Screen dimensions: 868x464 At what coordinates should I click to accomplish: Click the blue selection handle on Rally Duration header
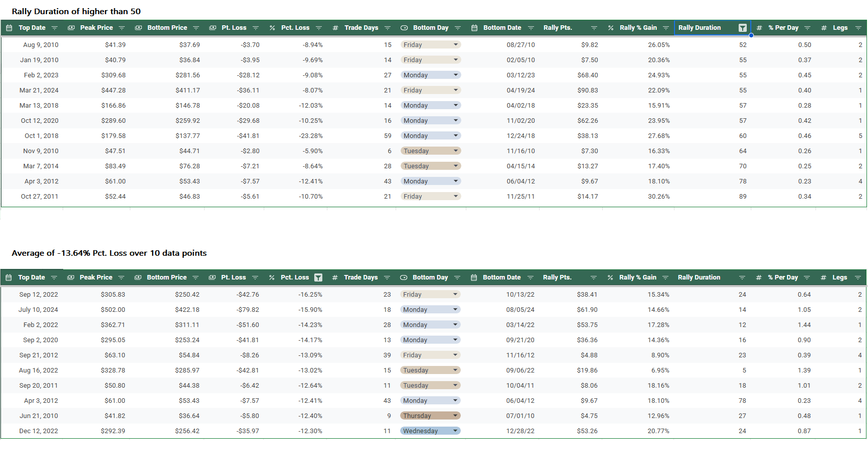[x=751, y=35]
